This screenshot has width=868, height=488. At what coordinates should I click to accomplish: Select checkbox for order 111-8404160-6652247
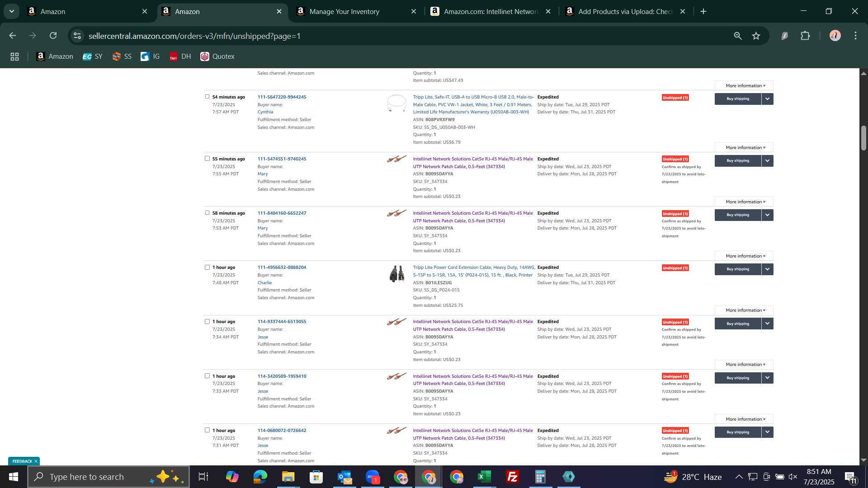(x=207, y=213)
